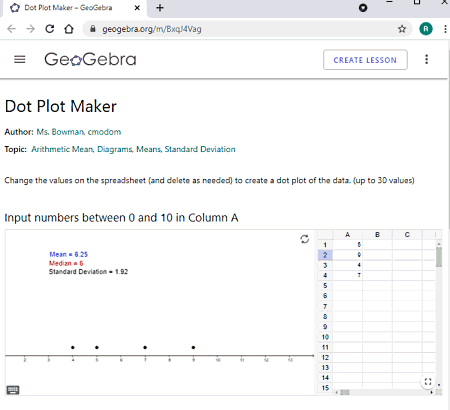Click the dot above 7 on plot
The width and height of the screenshot is (450, 410).
[x=145, y=347]
